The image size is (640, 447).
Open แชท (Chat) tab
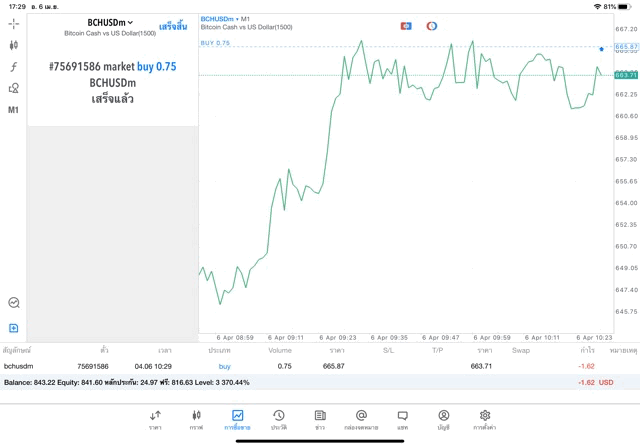[402, 420]
